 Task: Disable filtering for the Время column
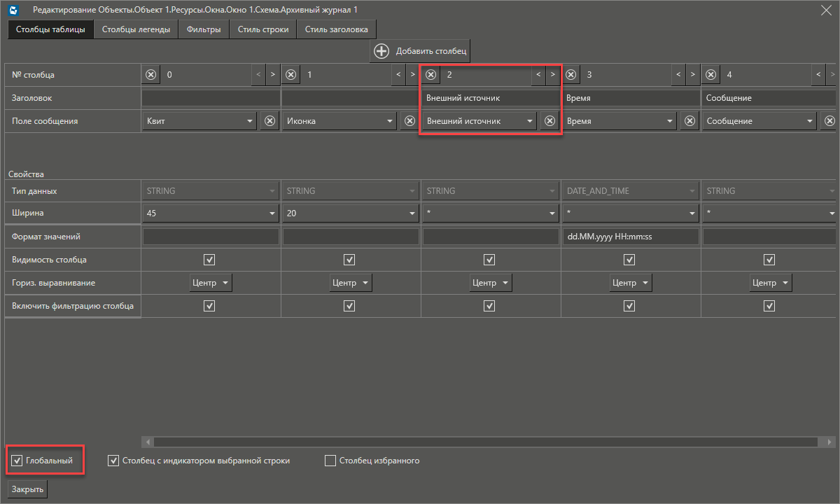pyautogui.click(x=629, y=305)
